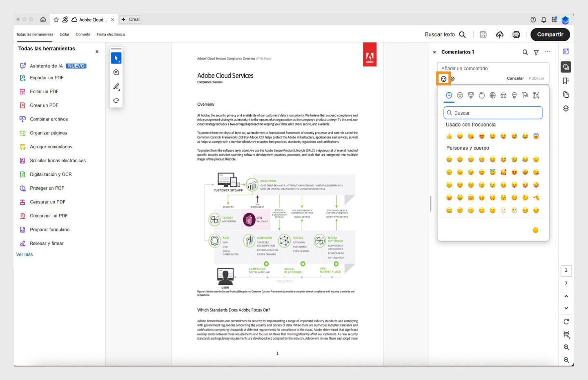Viewport: 588px width, 380px height.
Task: Go to next page with down chevron
Action: coord(566,308)
